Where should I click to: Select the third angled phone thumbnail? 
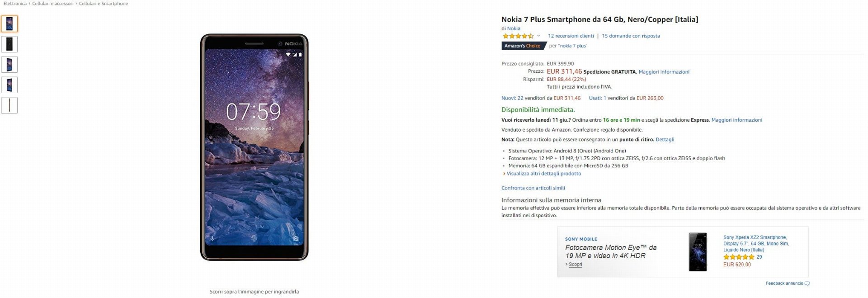pos(9,65)
